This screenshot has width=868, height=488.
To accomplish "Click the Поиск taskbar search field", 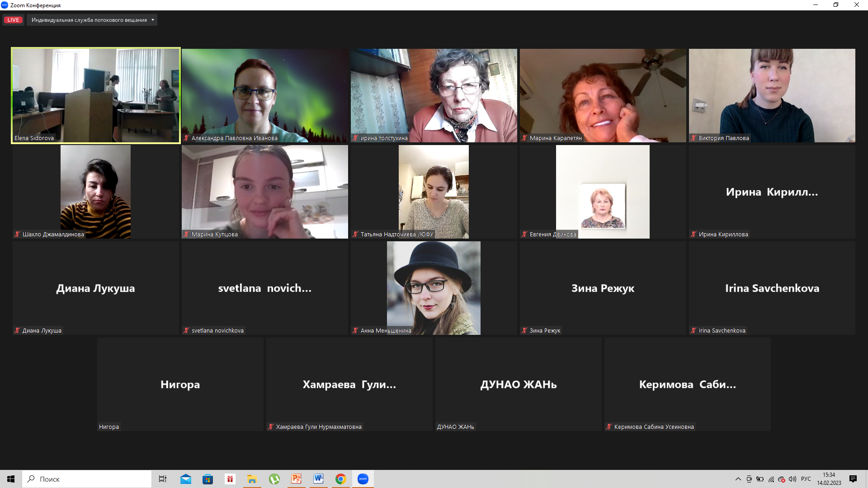I will [87, 479].
